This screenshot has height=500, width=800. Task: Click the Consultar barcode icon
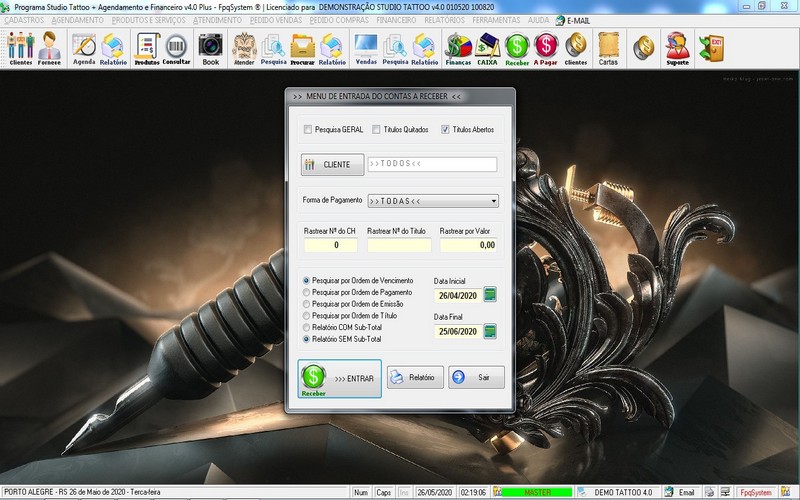pyautogui.click(x=176, y=48)
